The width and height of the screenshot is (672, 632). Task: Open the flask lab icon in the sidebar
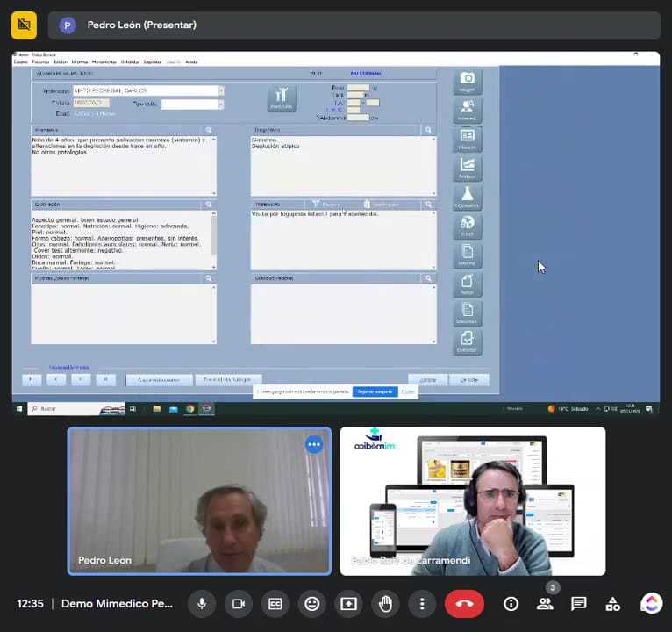(467, 197)
